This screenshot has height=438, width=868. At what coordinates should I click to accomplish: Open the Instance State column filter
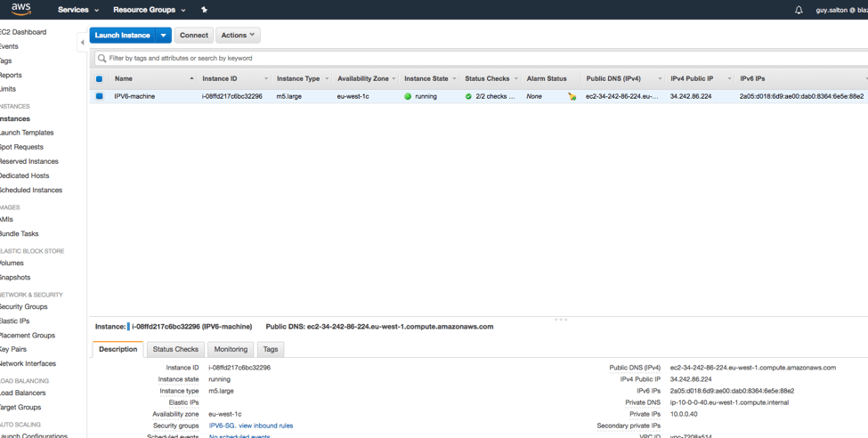pos(454,78)
